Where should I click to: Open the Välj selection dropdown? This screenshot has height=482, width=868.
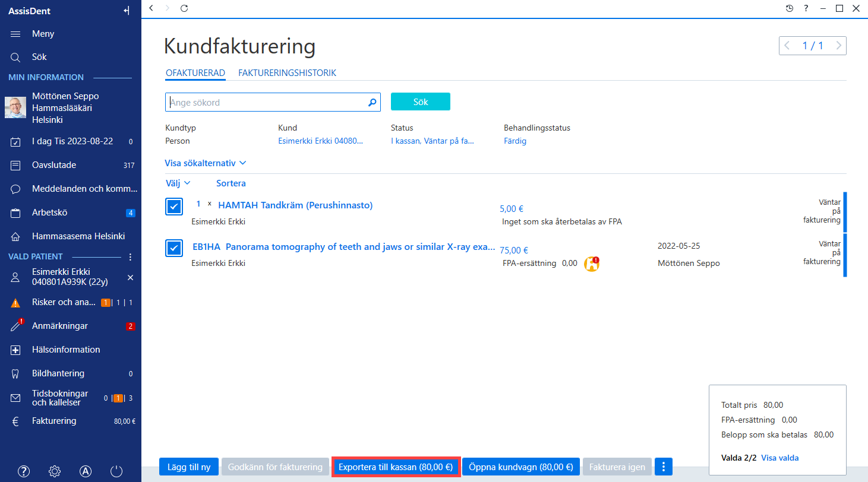click(178, 183)
